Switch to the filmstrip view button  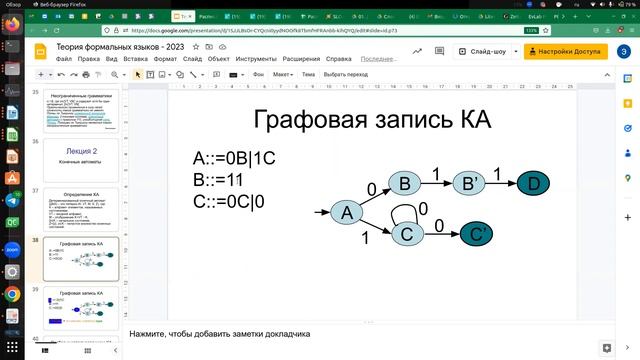click(x=45, y=351)
